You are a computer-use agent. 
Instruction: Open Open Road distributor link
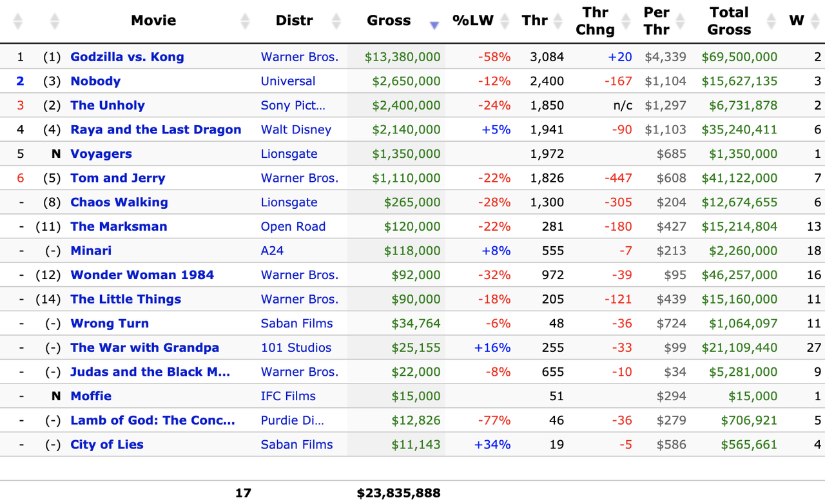(293, 226)
